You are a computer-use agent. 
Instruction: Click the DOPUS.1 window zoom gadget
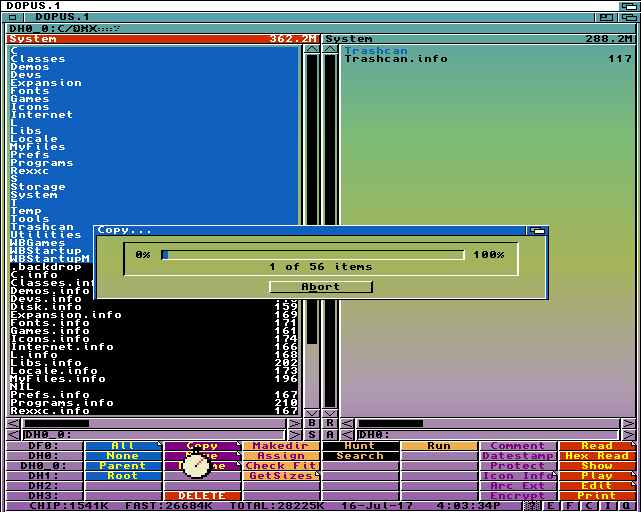tap(606, 17)
